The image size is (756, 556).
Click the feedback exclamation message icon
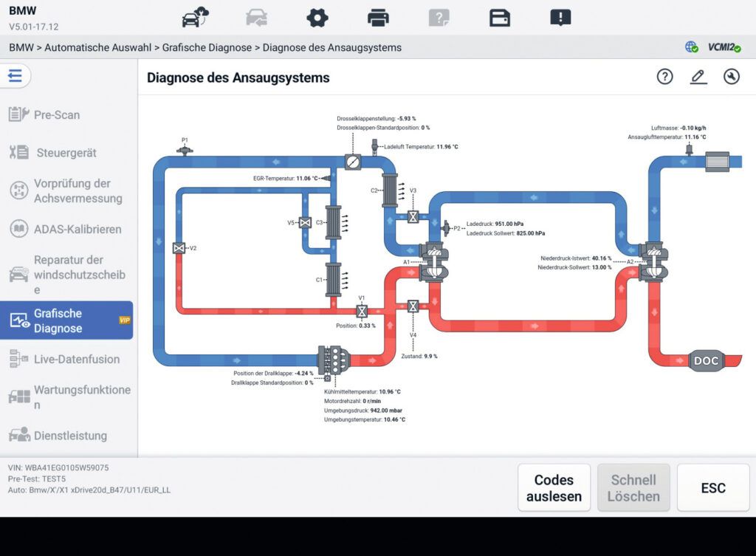[560, 17]
